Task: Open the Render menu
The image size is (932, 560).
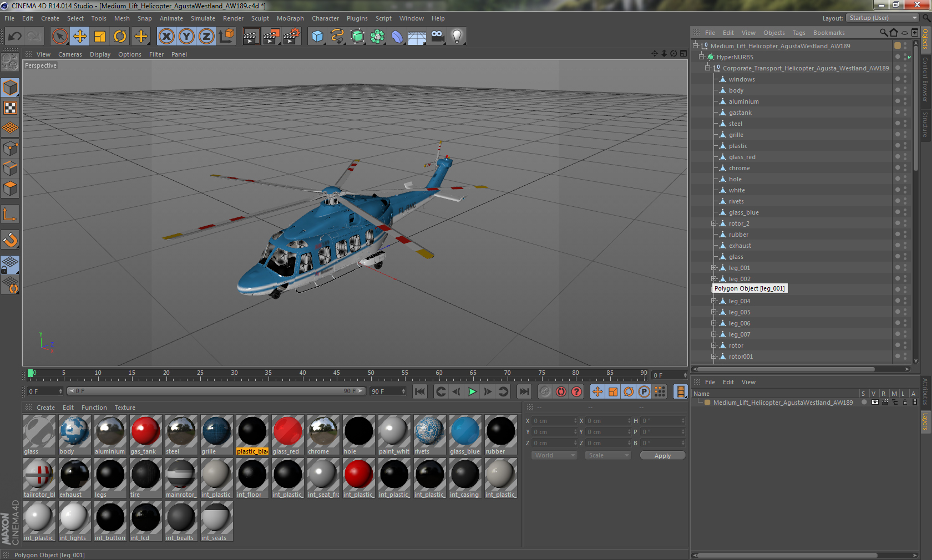Action: point(233,18)
